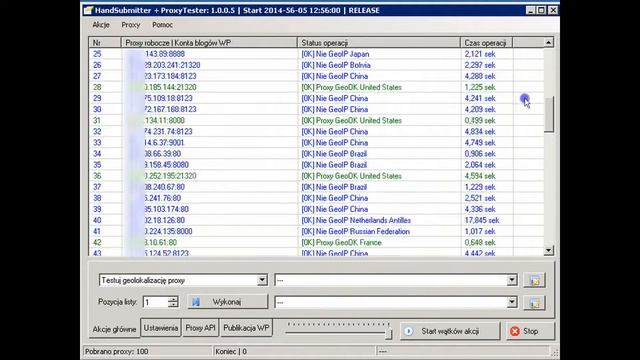Click the Start wątków akcji button

(450, 331)
